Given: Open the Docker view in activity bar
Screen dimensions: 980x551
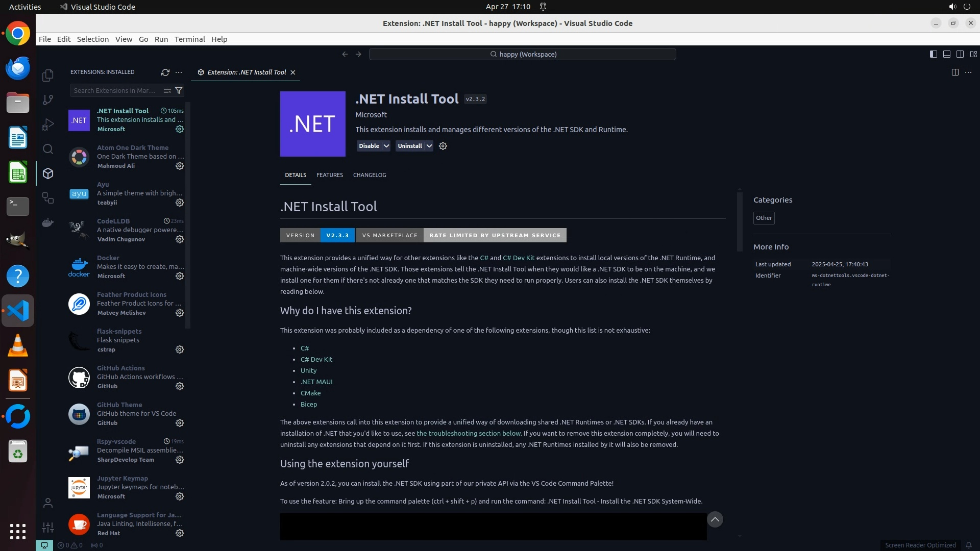Looking at the screenshot, I should (48, 222).
